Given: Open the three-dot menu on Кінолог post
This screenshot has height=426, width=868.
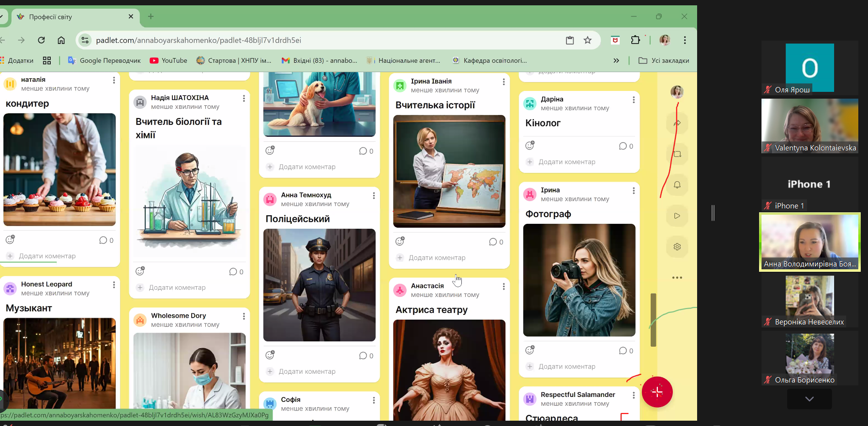Looking at the screenshot, I should pyautogui.click(x=633, y=100).
